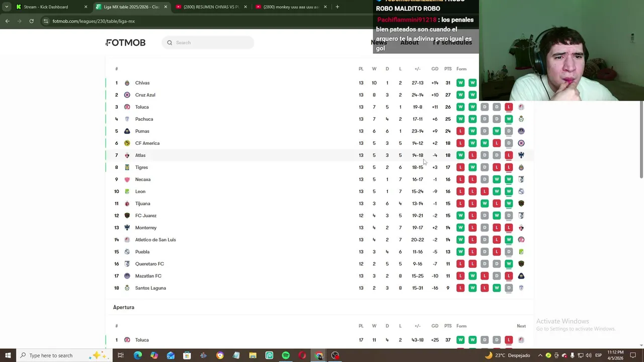Click the Windows Start button

(x=8, y=355)
